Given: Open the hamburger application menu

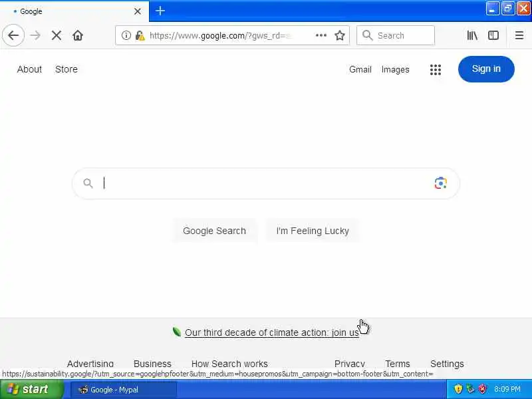Looking at the screenshot, I should [x=519, y=35].
